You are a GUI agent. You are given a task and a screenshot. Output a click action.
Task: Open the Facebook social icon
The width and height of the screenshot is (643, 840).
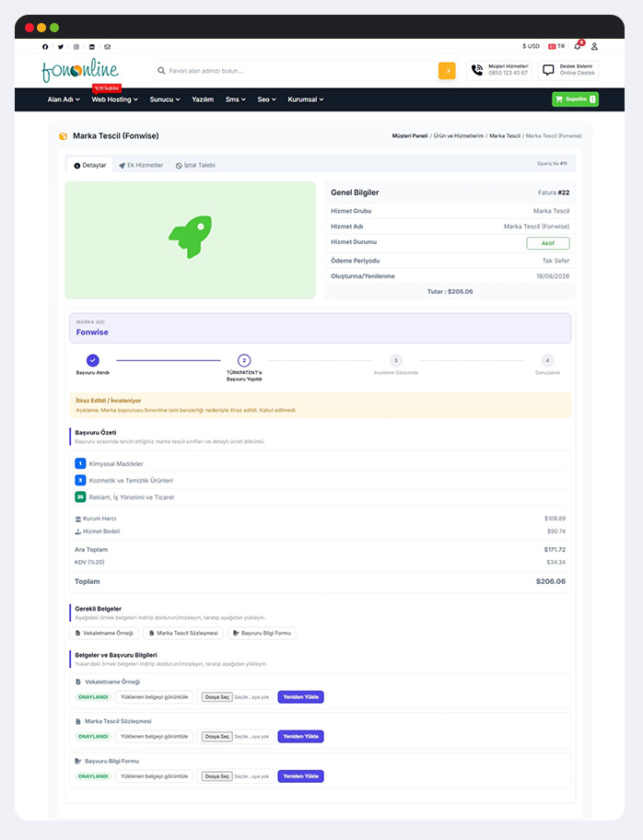(x=45, y=47)
